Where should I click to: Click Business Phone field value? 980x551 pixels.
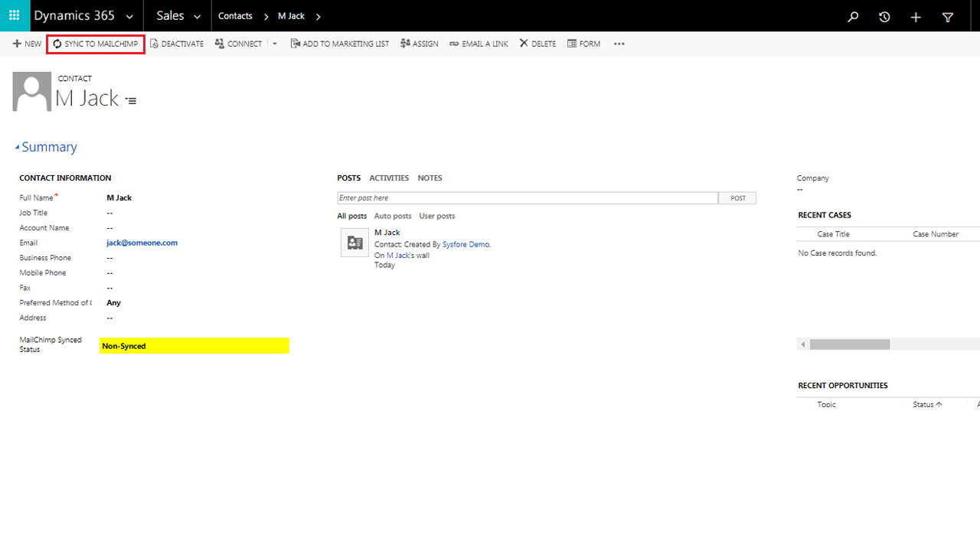(110, 258)
